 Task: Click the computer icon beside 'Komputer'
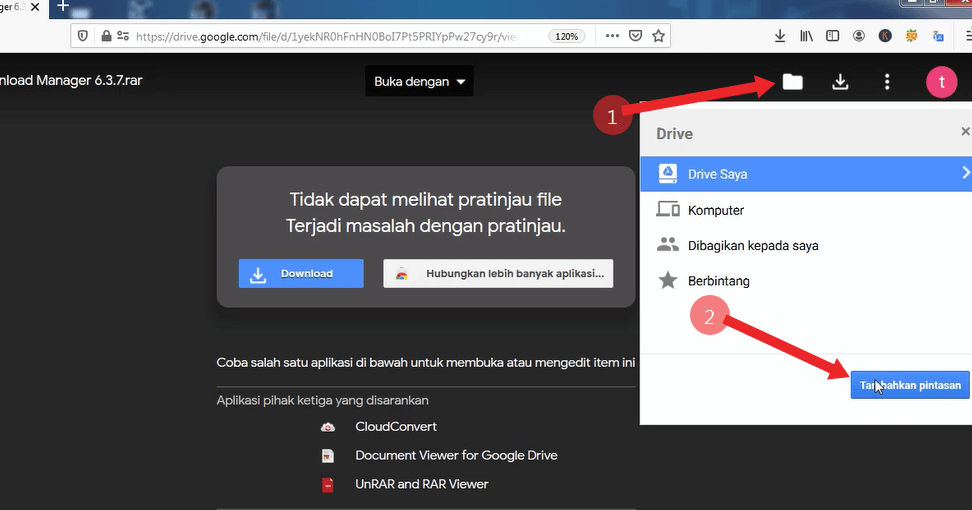pos(668,209)
